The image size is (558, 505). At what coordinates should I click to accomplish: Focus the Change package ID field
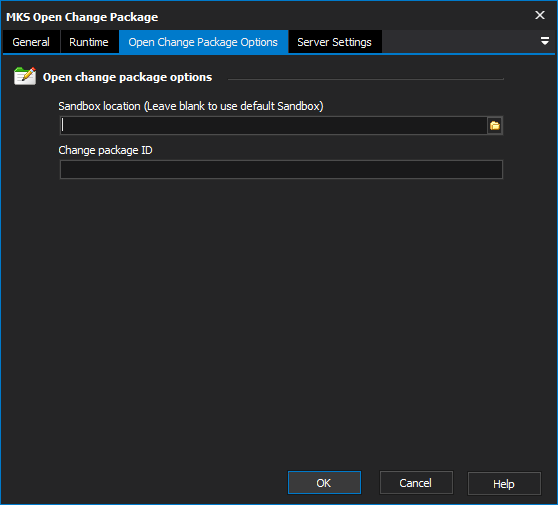click(x=281, y=169)
